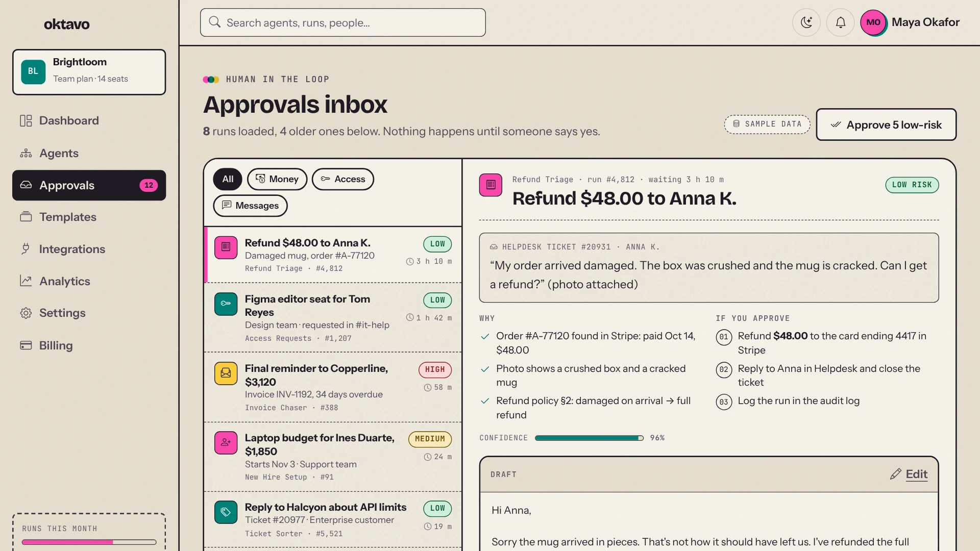Click the Analytics chart icon
980x551 pixels.
(26, 281)
